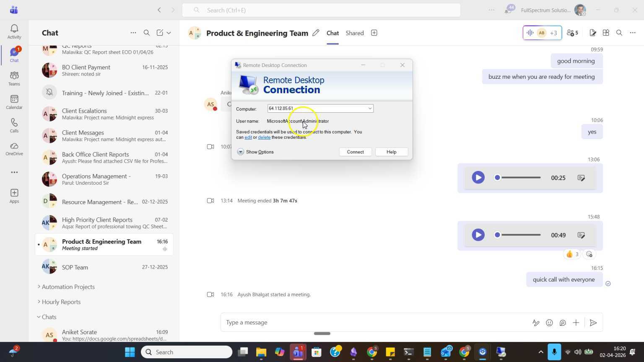Image resolution: width=644 pixels, height=362 pixels.
Task: Click the Connect button
Action: pyautogui.click(x=355, y=152)
